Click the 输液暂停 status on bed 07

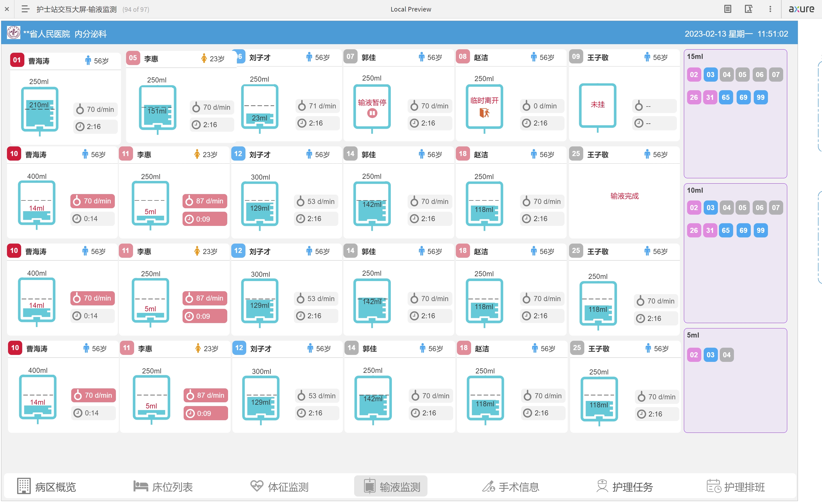point(372,103)
